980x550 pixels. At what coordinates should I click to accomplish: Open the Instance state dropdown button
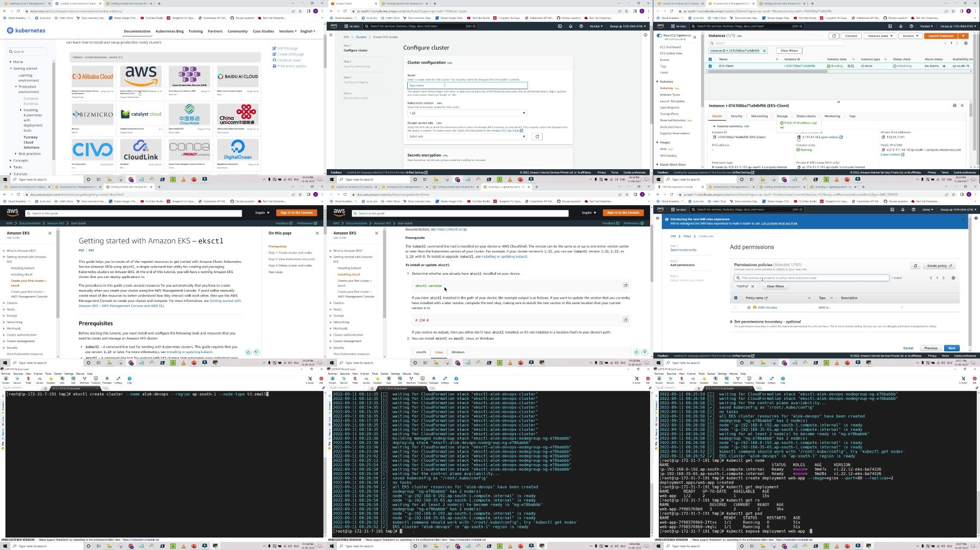pyautogui.click(x=880, y=36)
